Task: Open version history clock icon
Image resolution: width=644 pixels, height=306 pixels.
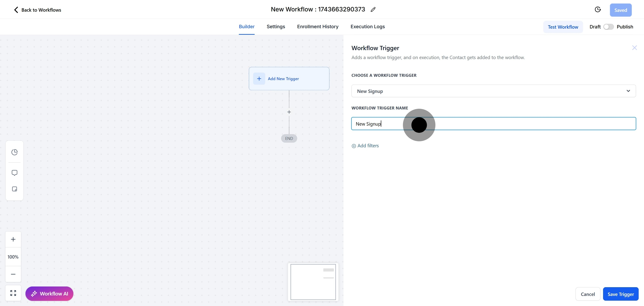Action: [597, 9]
